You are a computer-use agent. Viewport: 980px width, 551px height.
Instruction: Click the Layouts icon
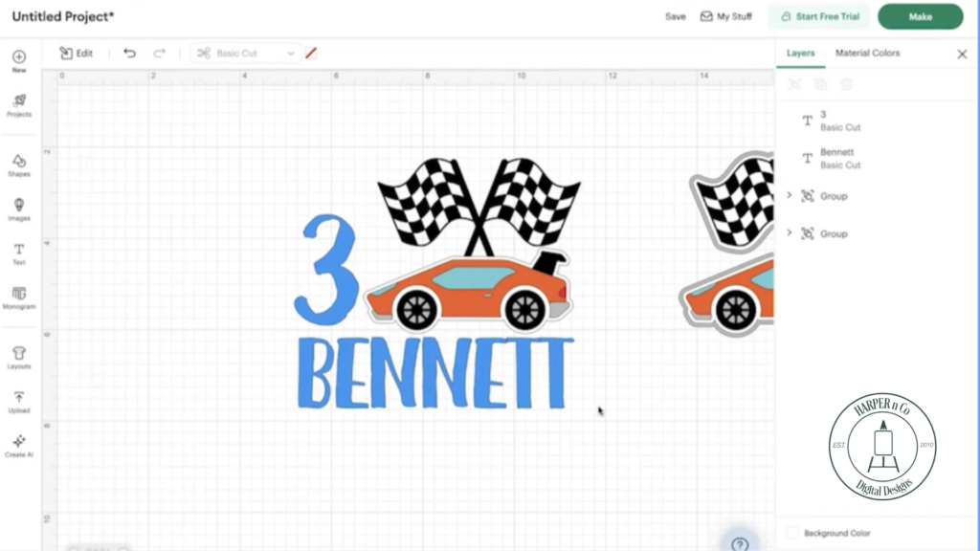(18, 352)
